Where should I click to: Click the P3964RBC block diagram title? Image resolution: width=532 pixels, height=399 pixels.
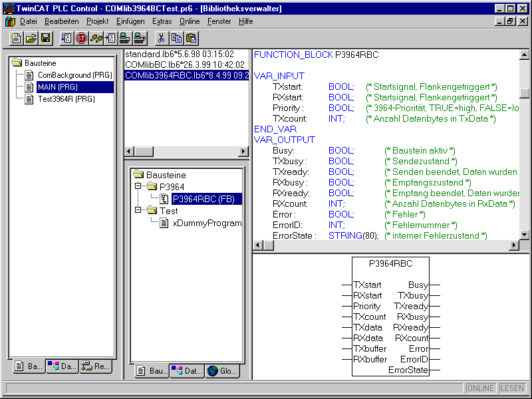[390, 263]
